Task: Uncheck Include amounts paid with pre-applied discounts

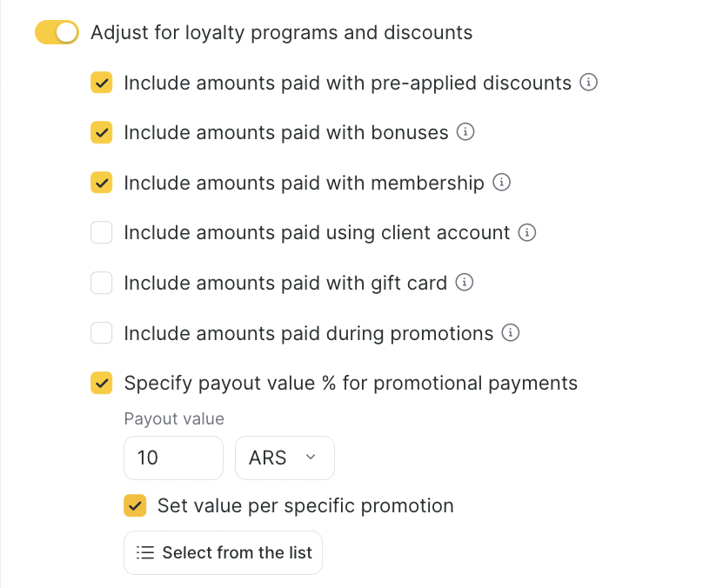Action: (102, 84)
